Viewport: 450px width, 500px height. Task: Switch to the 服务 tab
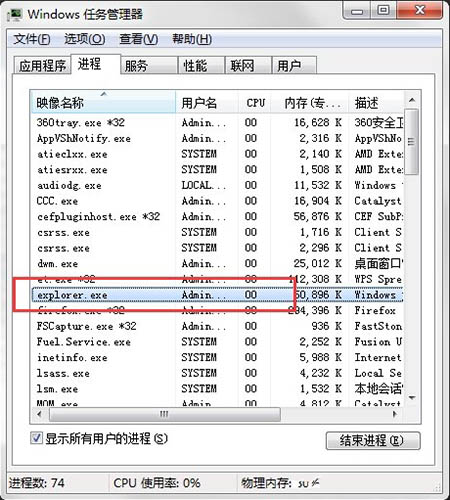[x=149, y=65]
